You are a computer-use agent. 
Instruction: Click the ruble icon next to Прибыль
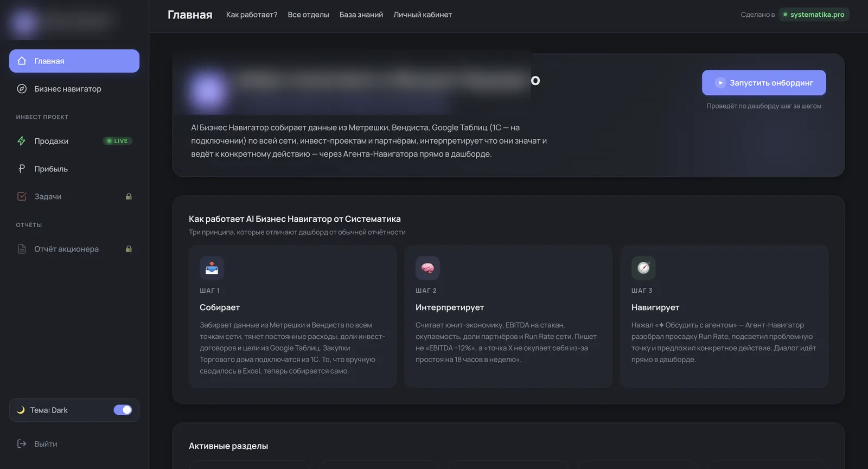coord(22,169)
